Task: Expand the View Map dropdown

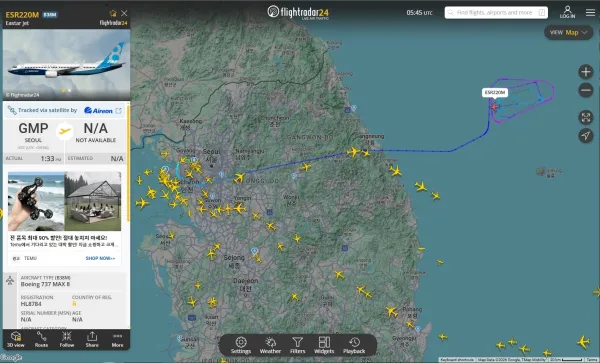Action: pos(569,33)
